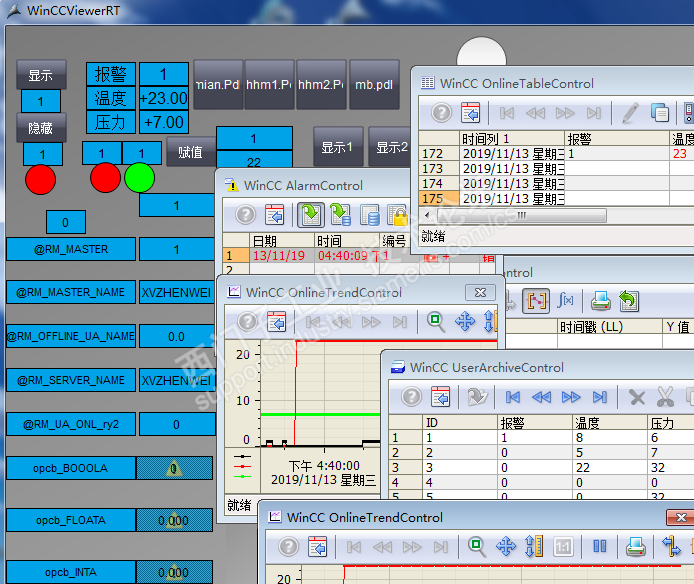Click horizontal scrollbar in OnlineTableControl

coord(521,216)
